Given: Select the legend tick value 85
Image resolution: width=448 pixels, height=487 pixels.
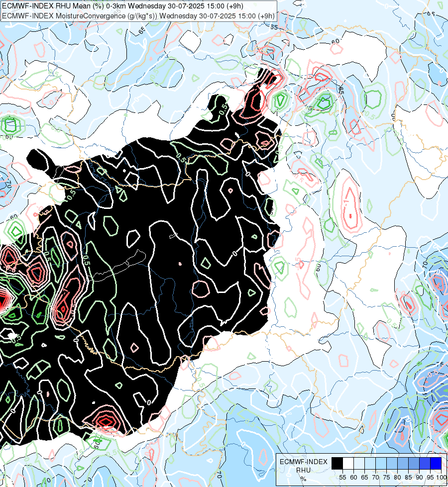Looking at the screenshot, I should tap(408, 478).
